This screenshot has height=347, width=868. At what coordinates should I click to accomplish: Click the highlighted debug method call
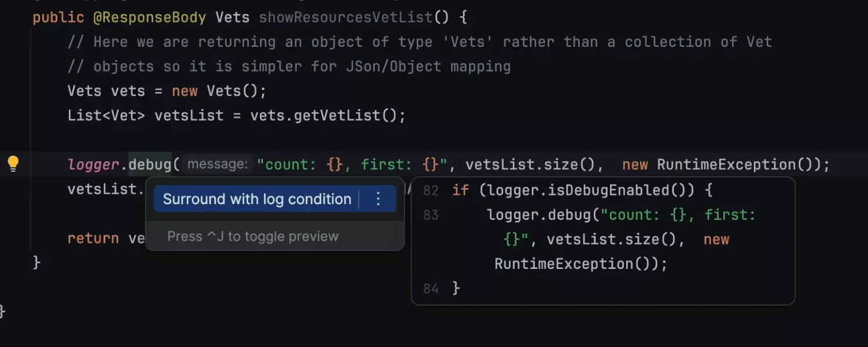point(150,165)
